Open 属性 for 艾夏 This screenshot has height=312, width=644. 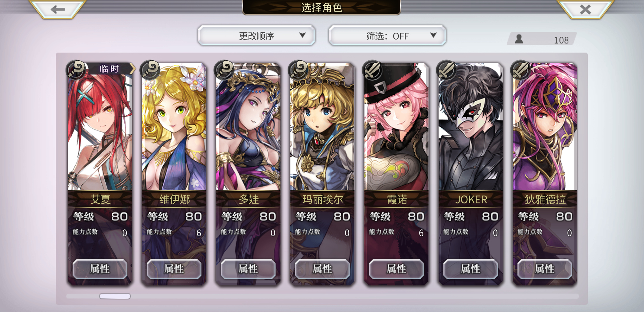click(100, 269)
